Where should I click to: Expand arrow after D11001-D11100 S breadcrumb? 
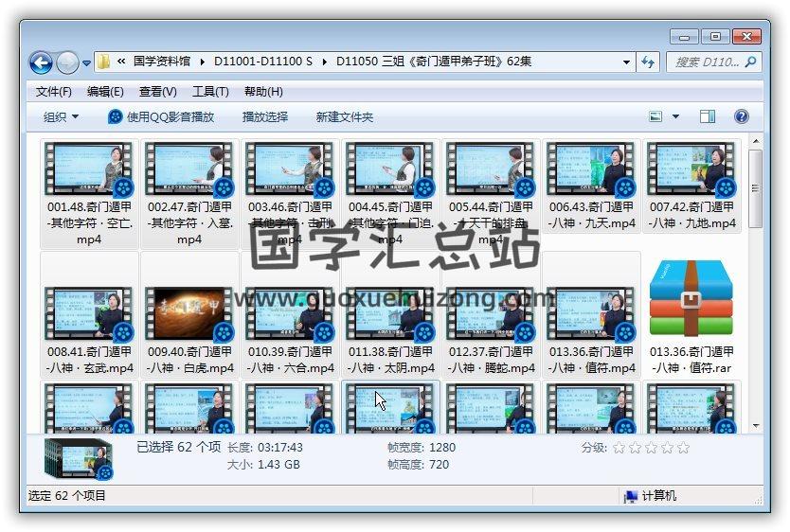click(x=324, y=62)
